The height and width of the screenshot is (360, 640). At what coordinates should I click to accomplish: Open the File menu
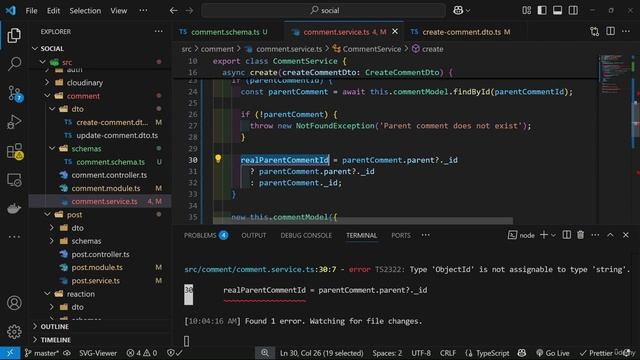tap(31, 11)
